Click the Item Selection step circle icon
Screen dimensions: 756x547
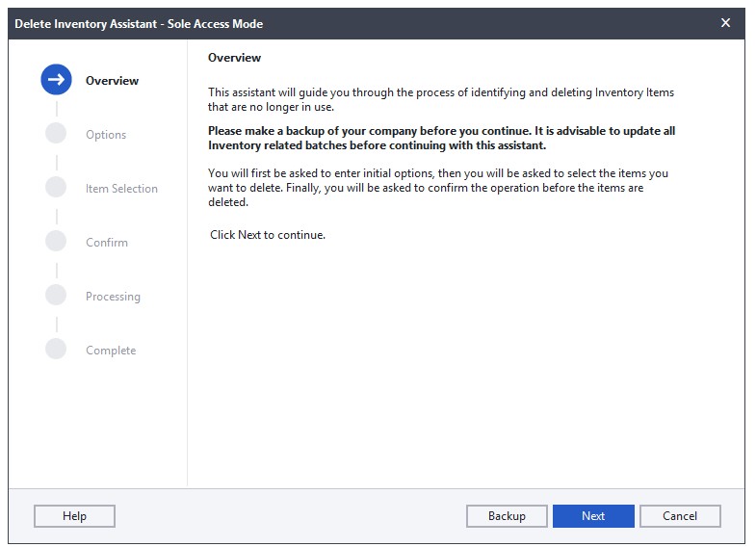click(56, 188)
